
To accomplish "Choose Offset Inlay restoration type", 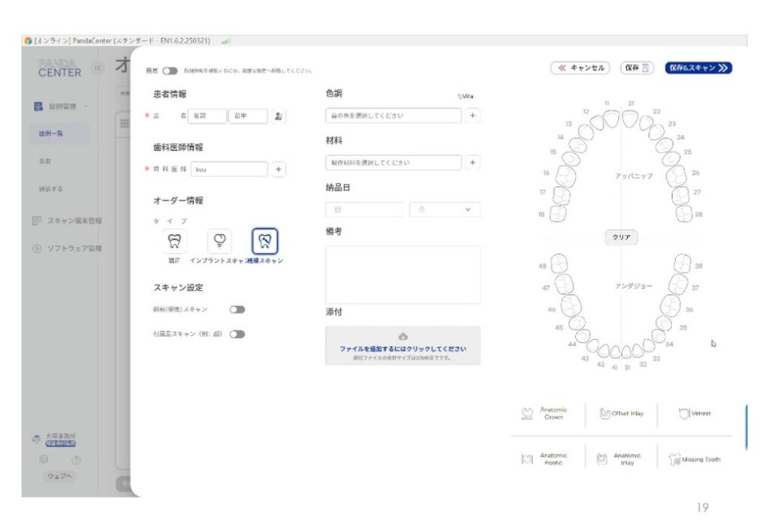I will 621,413.
